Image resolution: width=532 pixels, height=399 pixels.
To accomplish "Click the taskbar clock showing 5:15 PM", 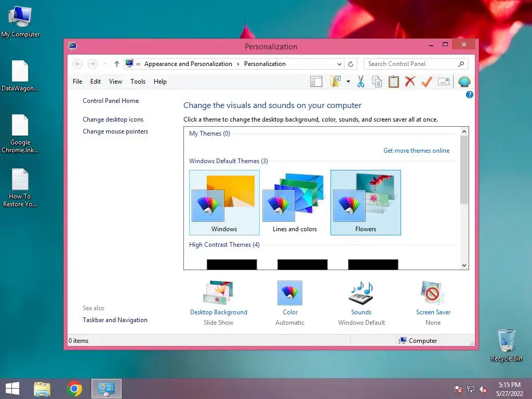I will click(509, 389).
